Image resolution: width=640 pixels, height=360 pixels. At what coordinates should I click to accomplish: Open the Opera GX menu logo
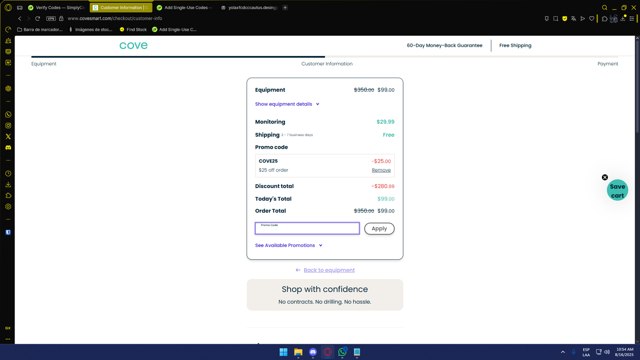coord(8,7)
